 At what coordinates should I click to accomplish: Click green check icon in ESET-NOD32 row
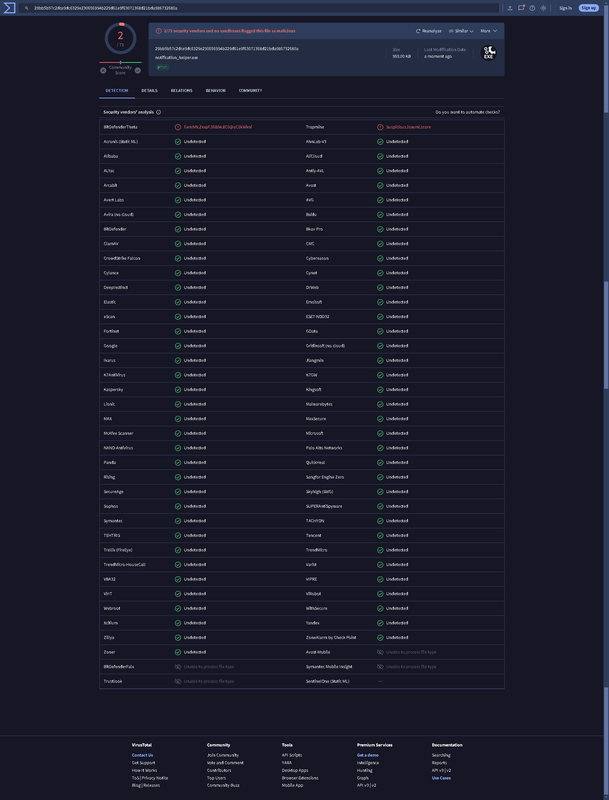[380, 317]
